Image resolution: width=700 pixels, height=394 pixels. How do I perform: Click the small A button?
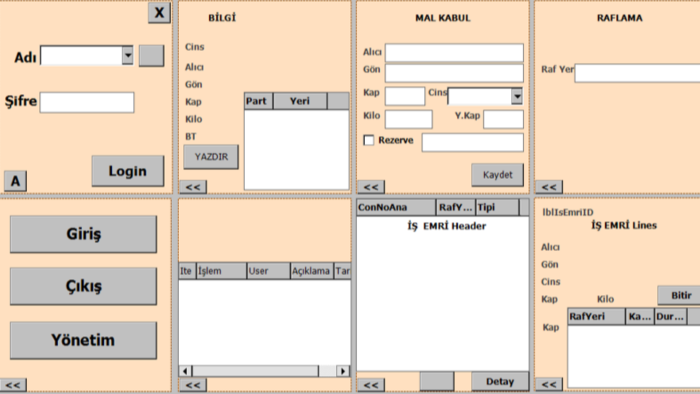click(x=16, y=181)
